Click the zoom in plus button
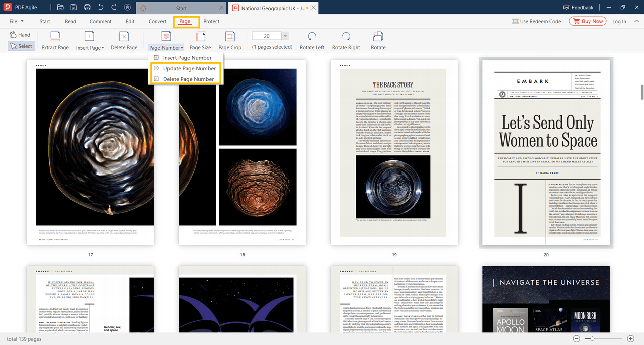Image resolution: width=644 pixels, height=345 pixels. point(630,339)
